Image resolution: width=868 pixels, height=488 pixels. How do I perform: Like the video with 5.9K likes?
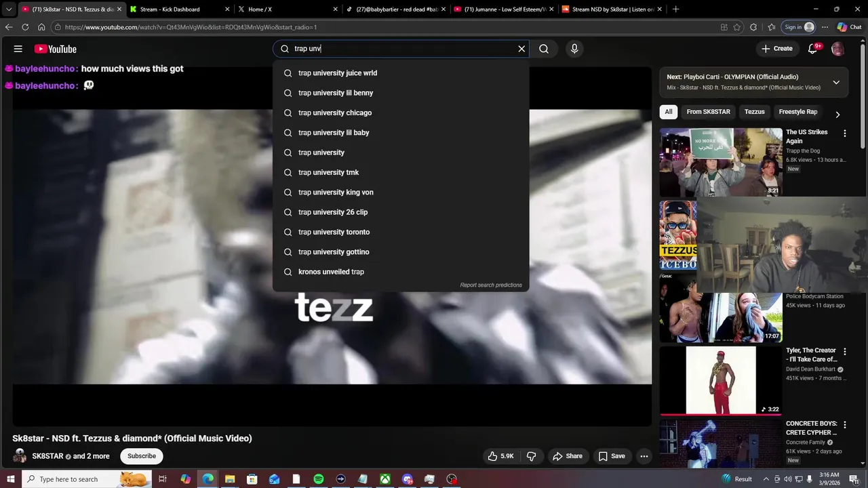coord(501,456)
